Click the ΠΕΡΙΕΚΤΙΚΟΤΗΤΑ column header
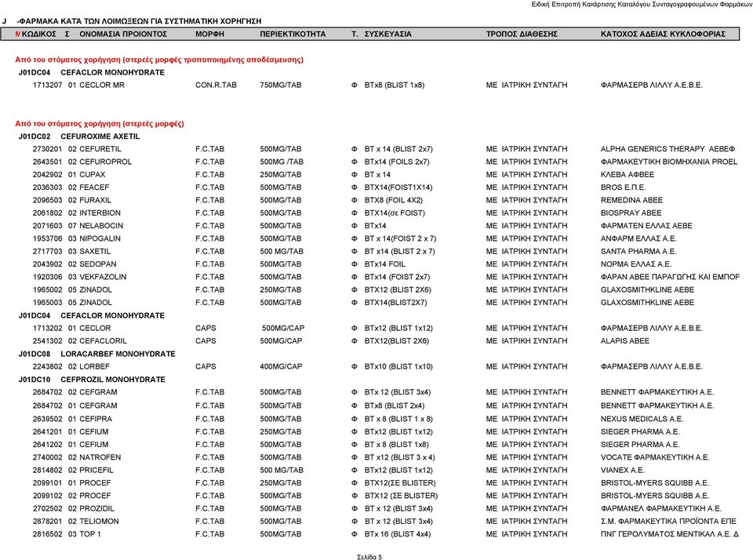The width and height of the screenshot is (753, 560). 293,34
